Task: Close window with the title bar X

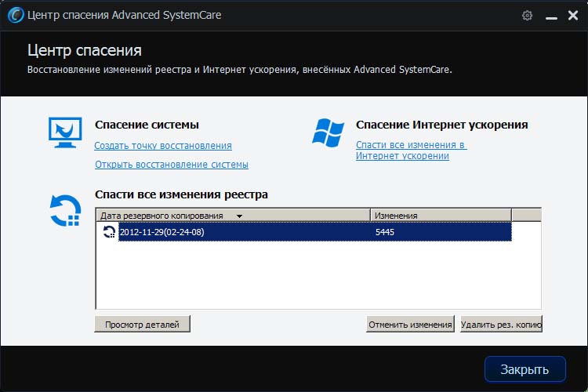Action: tap(573, 16)
